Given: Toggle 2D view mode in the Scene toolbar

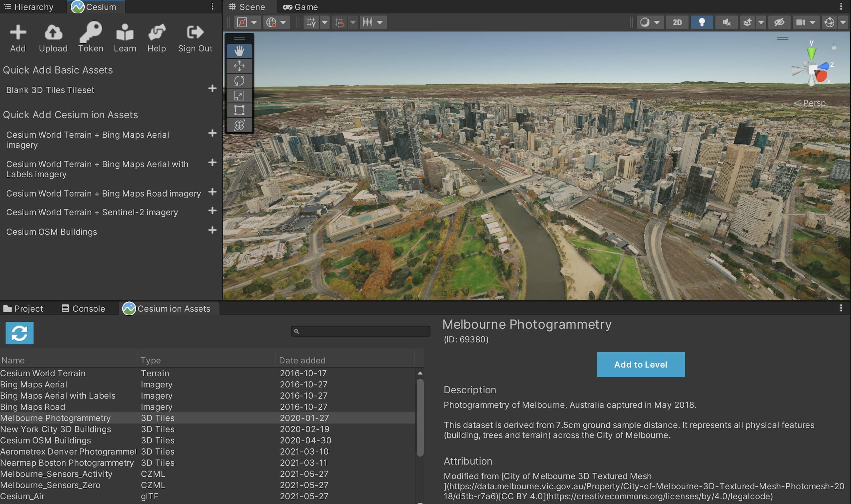Looking at the screenshot, I should (677, 22).
